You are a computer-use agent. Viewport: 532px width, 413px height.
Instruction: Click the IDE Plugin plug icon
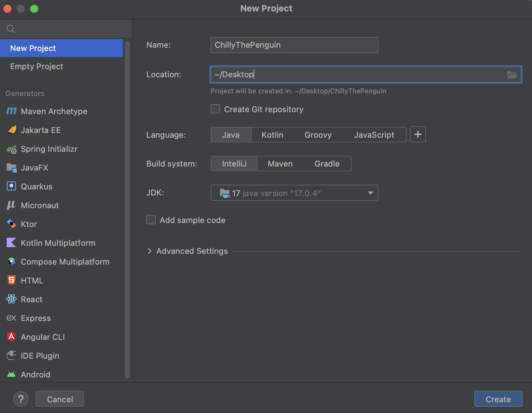click(x=11, y=356)
